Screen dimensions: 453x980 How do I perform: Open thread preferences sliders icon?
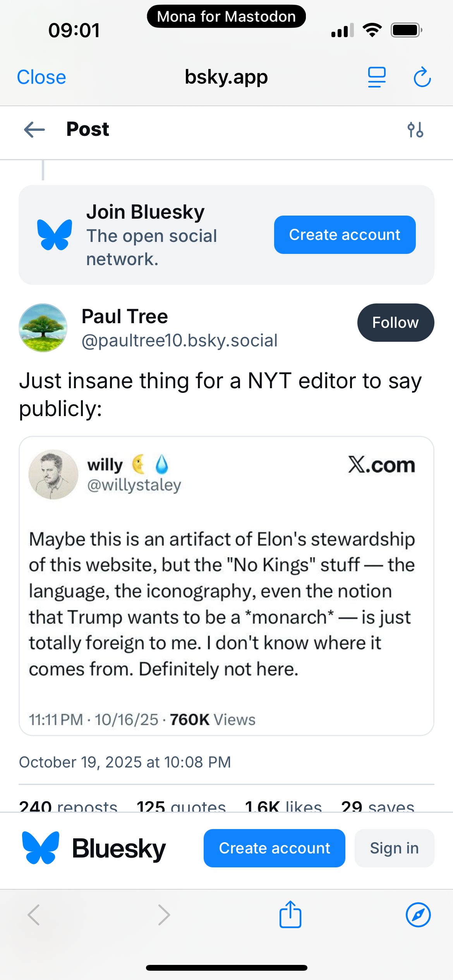tap(415, 130)
